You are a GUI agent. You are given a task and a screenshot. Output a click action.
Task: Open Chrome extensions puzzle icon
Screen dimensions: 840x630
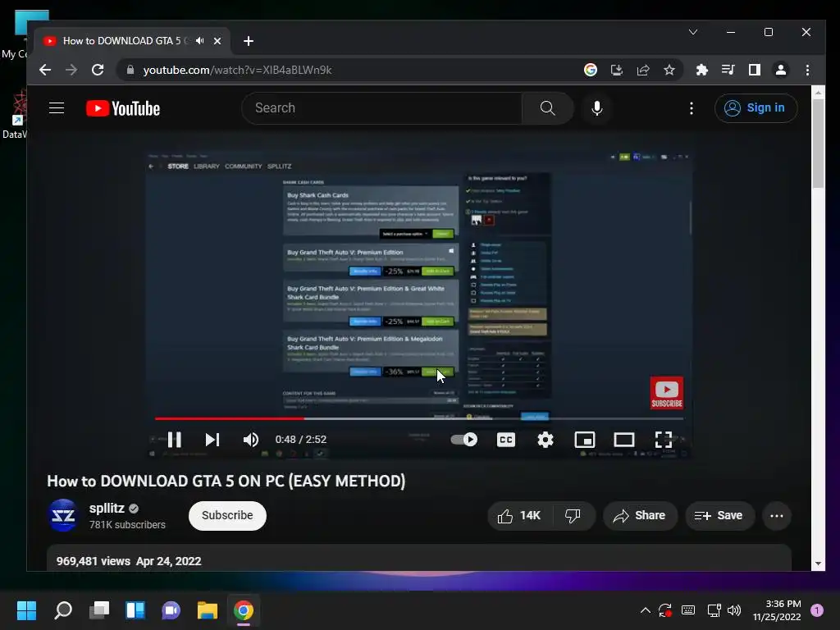[701, 70]
